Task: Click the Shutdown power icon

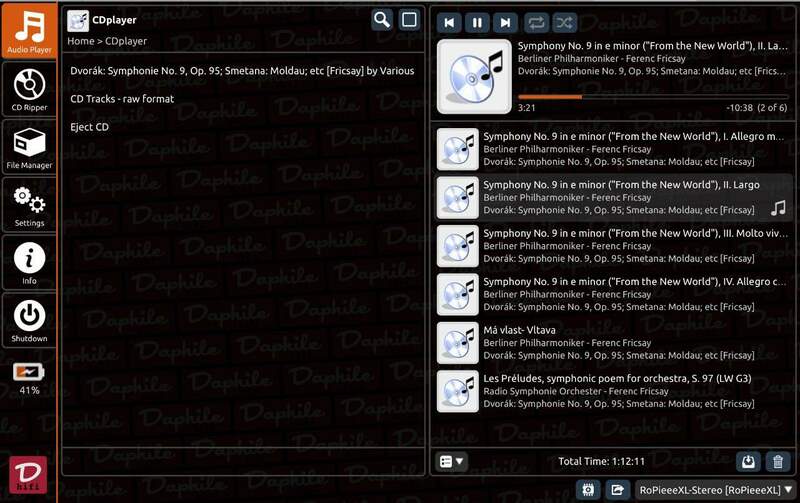Action: (x=30, y=321)
